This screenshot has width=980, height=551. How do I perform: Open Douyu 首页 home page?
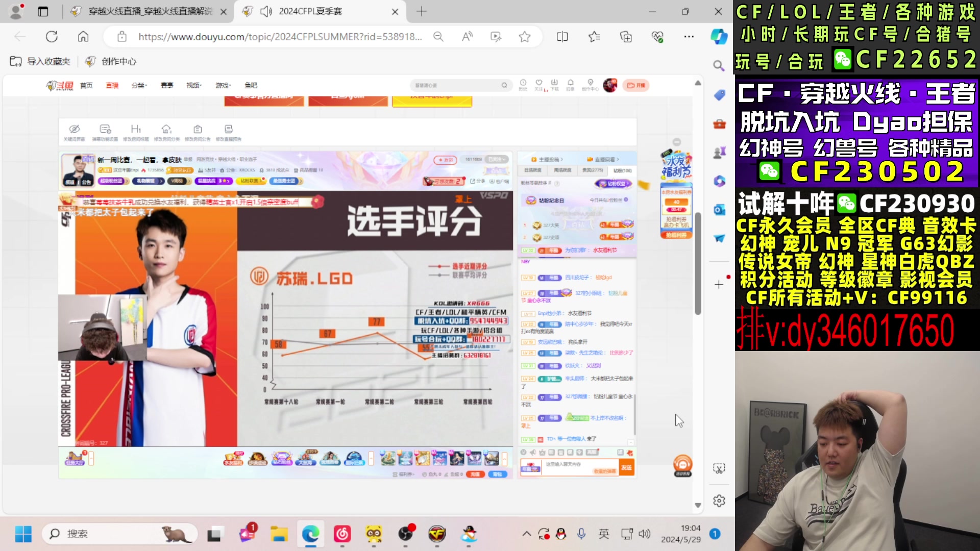86,85
